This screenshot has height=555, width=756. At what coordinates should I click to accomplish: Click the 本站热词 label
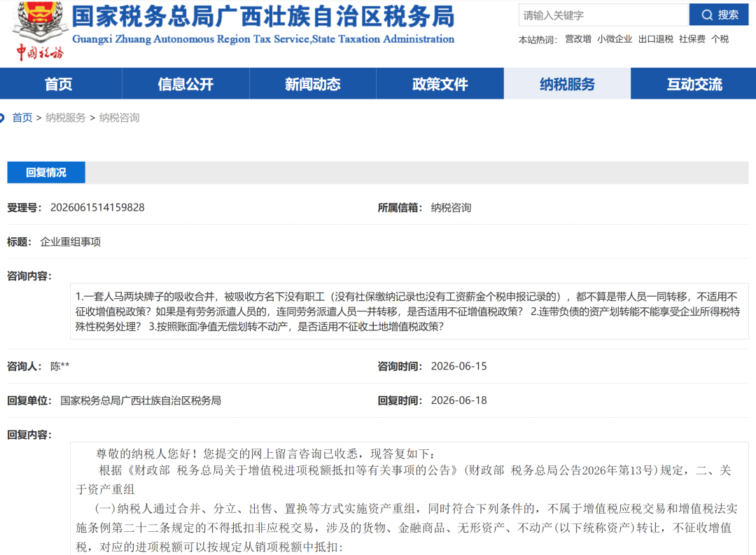538,39
